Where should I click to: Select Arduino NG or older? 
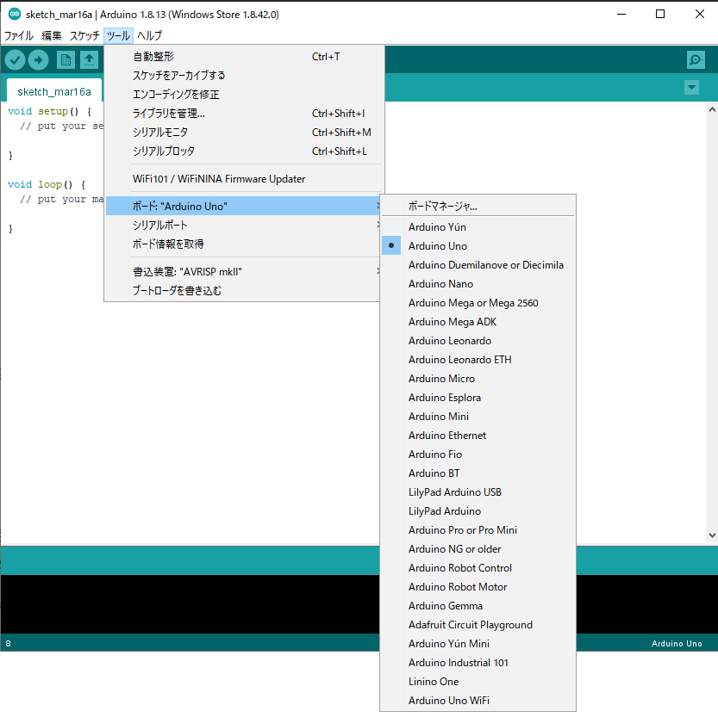478,549
